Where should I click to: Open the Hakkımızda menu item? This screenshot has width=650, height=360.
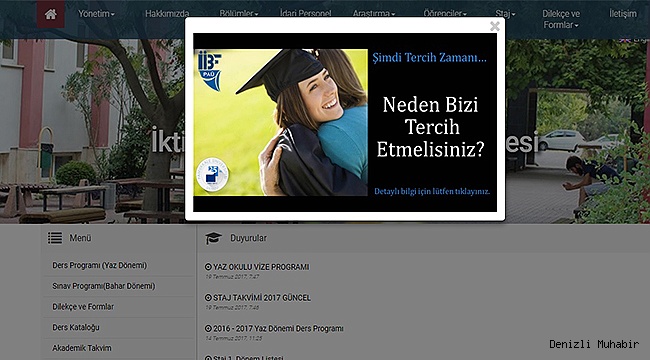pyautogui.click(x=167, y=14)
